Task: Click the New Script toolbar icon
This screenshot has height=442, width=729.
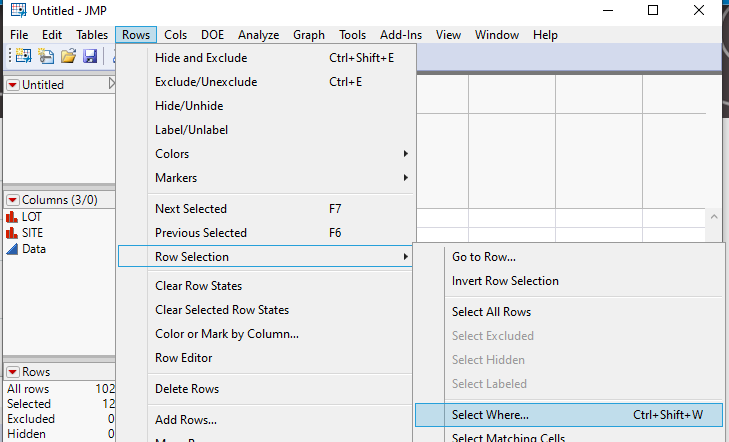Action: pyautogui.click(x=45, y=57)
